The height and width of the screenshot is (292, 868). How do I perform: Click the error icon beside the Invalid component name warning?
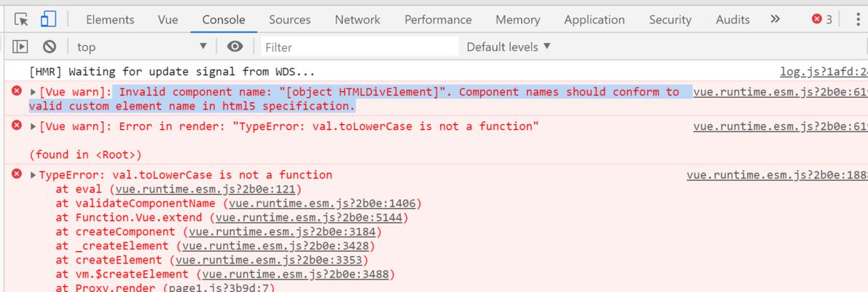pos(17,91)
